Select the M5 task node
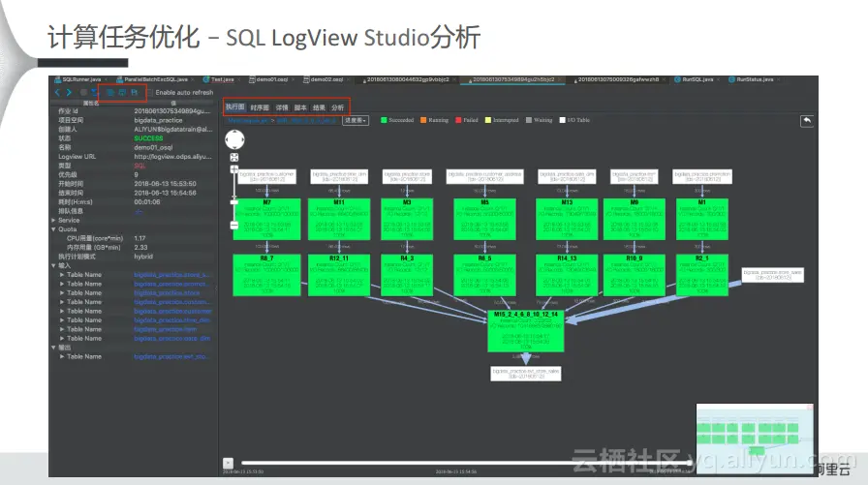Image resolution: width=868 pixels, height=485 pixels. coord(485,219)
